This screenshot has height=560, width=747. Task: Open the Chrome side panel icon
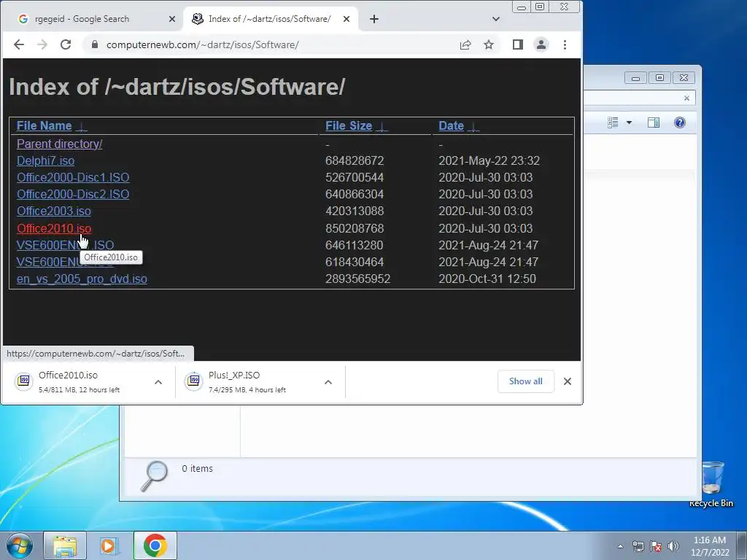(518, 44)
